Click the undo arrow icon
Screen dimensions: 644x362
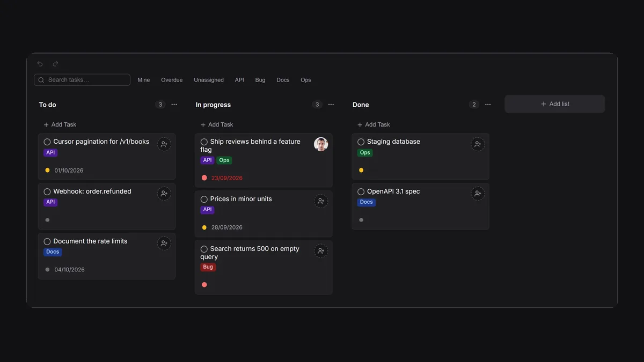click(40, 64)
